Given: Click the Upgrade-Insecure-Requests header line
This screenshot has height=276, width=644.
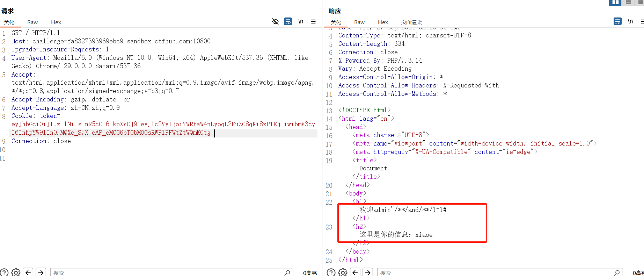Looking at the screenshot, I should 60,50.
